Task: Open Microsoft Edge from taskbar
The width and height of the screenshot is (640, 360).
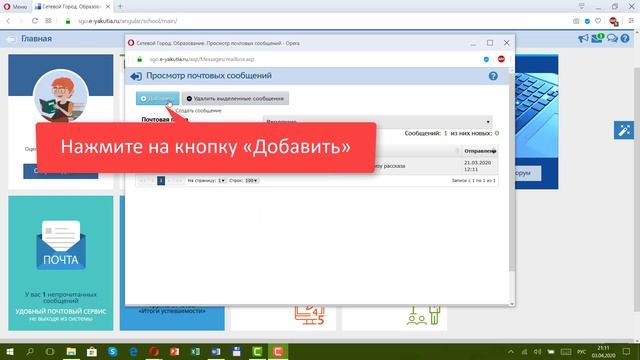Action: (133, 351)
